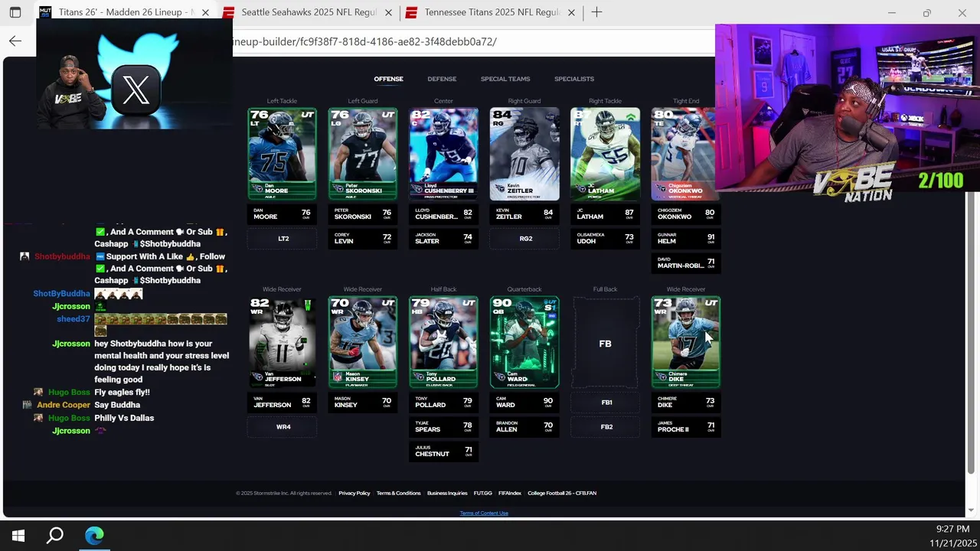Image resolution: width=980 pixels, height=551 pixels.
Task: Click Chigoziem Okonkwo 80 depth row
Action: [x=686, y=214]
